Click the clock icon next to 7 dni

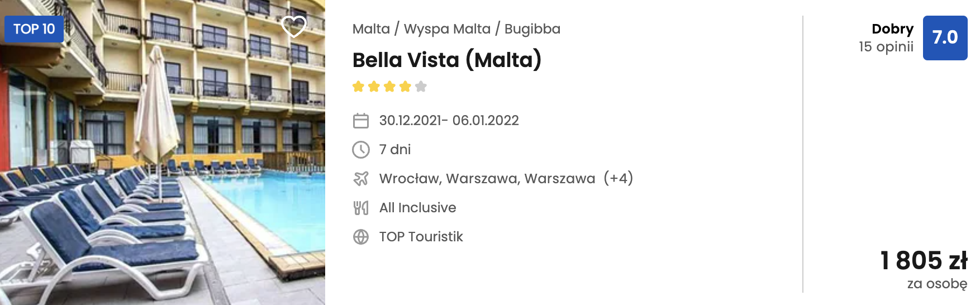361,150
